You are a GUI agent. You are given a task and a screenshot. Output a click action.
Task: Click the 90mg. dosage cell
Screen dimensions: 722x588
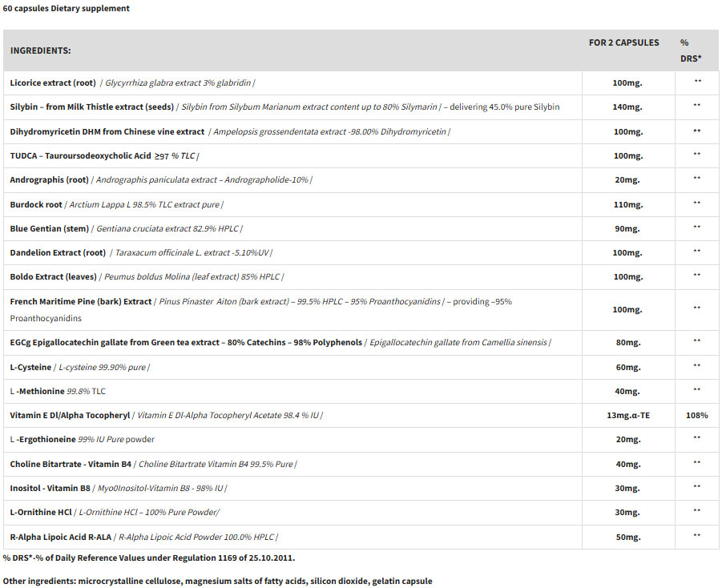[627, 228]
